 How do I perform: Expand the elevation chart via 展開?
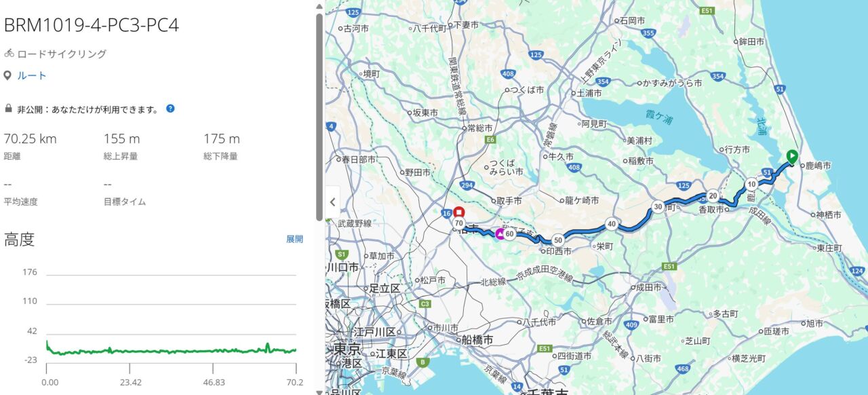(294, 239)
